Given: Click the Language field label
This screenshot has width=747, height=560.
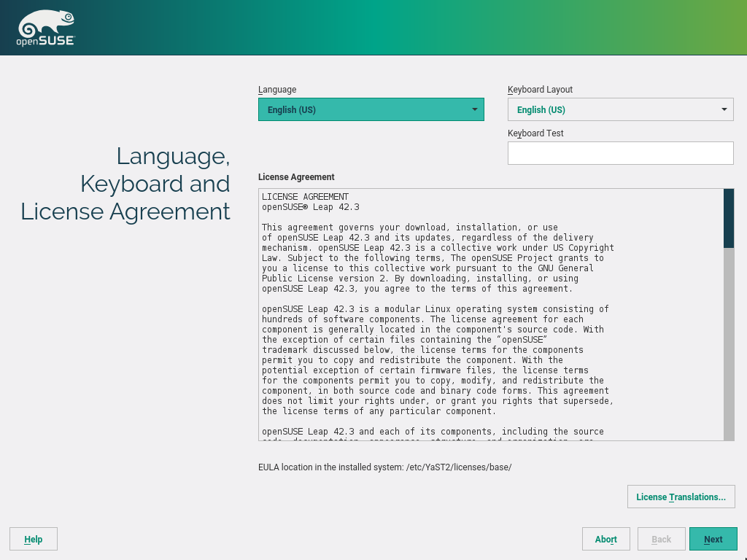Looking at the screenshot, I should 277,90.
